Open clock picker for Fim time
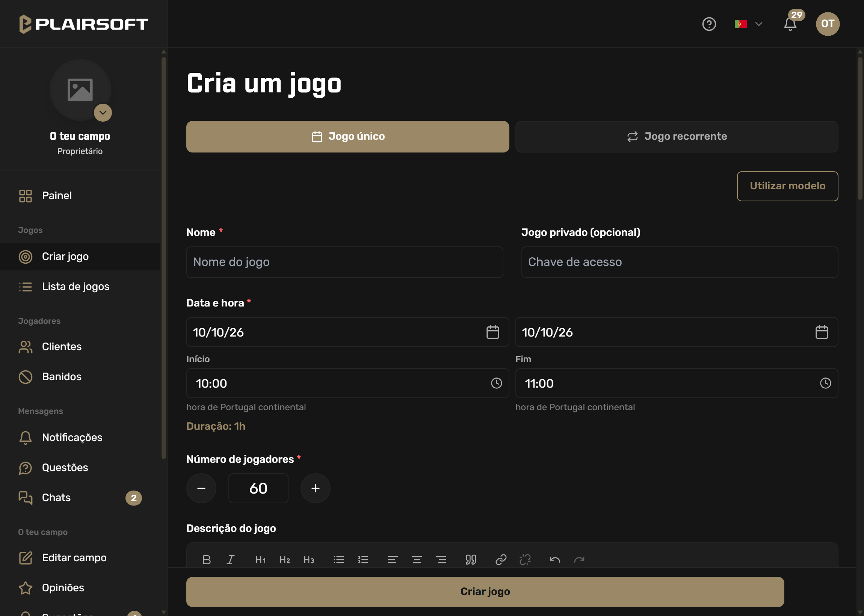 (826, 383)
